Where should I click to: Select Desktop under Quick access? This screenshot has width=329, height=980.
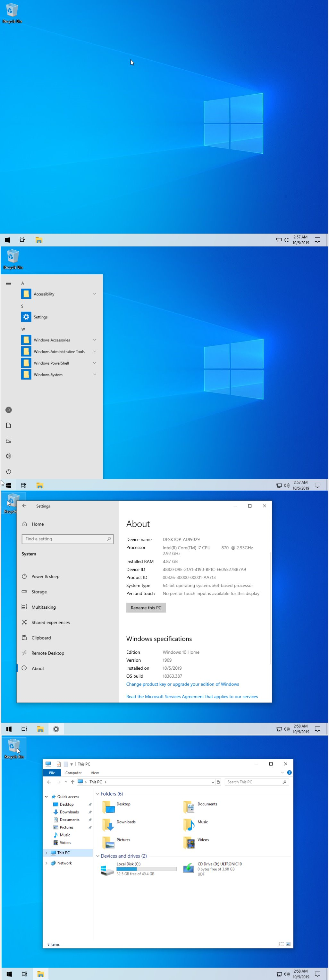click(x=67, y=804)
